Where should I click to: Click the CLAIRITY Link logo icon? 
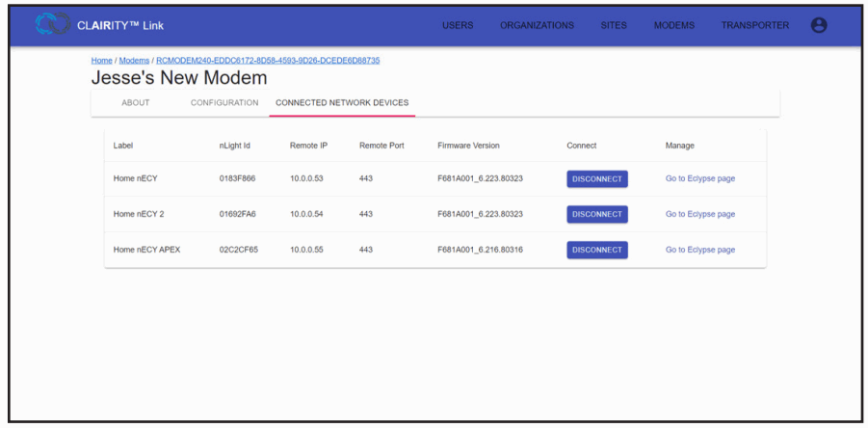[x=53, y=24]
